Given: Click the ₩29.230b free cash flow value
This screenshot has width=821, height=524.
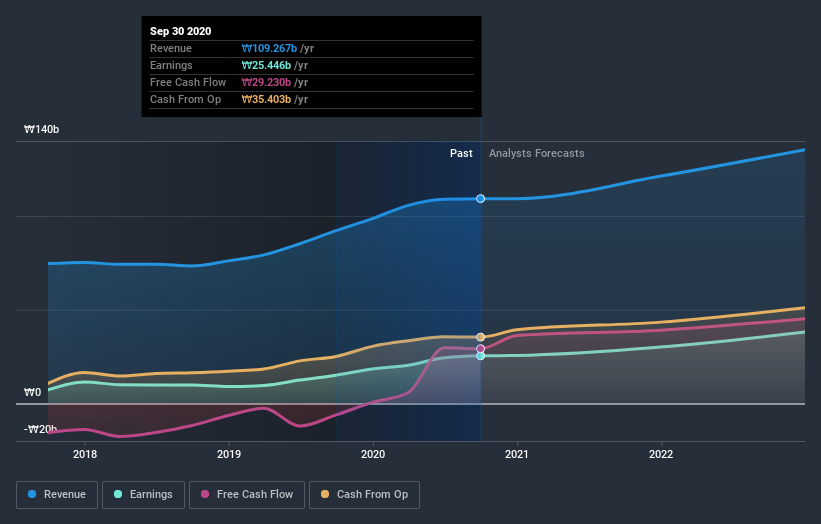Looking at the screenshot, I should (266, 82).
